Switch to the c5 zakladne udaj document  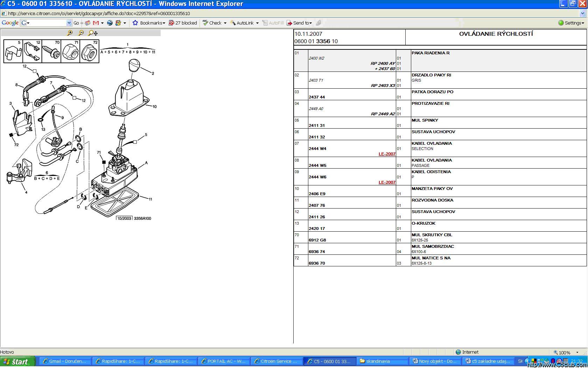pyautogui.click(x=488, y=361)
